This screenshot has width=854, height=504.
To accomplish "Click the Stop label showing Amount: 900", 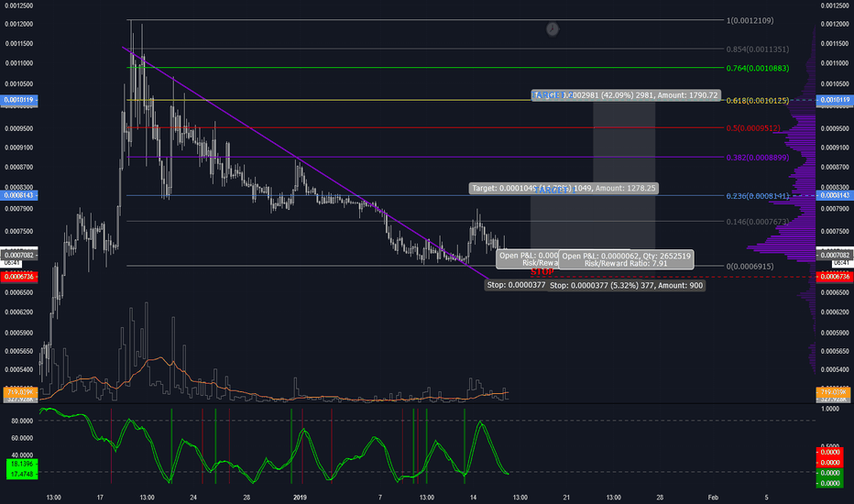I will (x=626, y=286).
